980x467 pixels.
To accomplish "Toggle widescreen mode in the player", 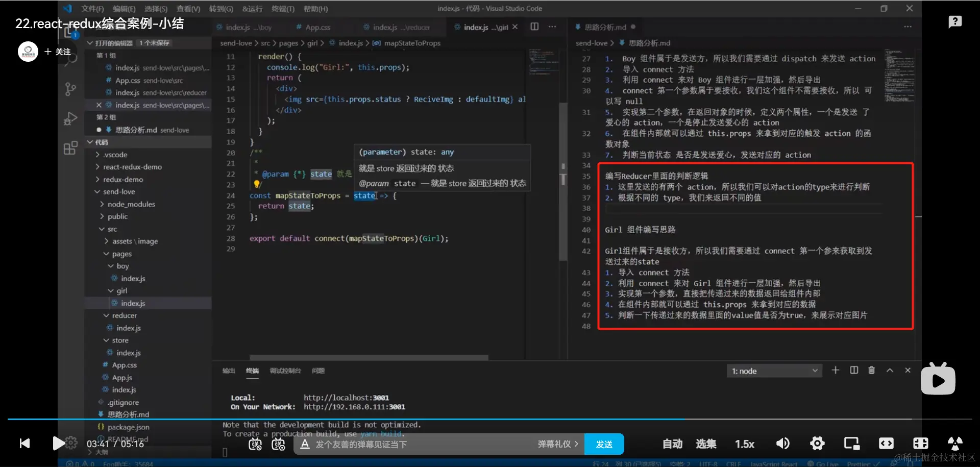I will click(x=886, y=444).
